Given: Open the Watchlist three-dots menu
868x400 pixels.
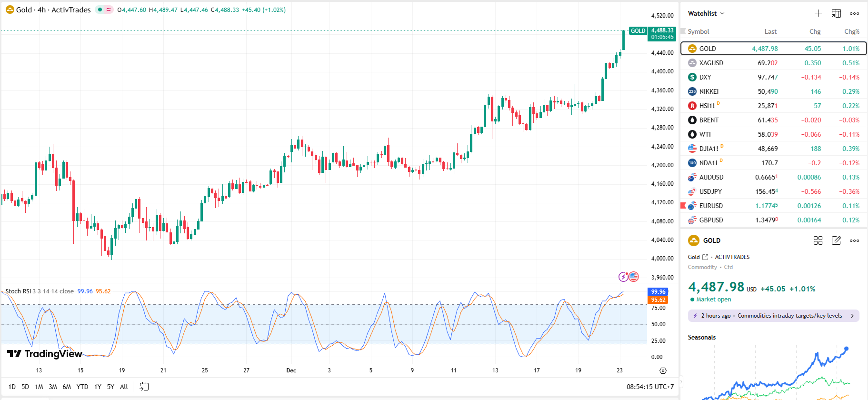Looking at the screenshot, I should tap(855, 13).
